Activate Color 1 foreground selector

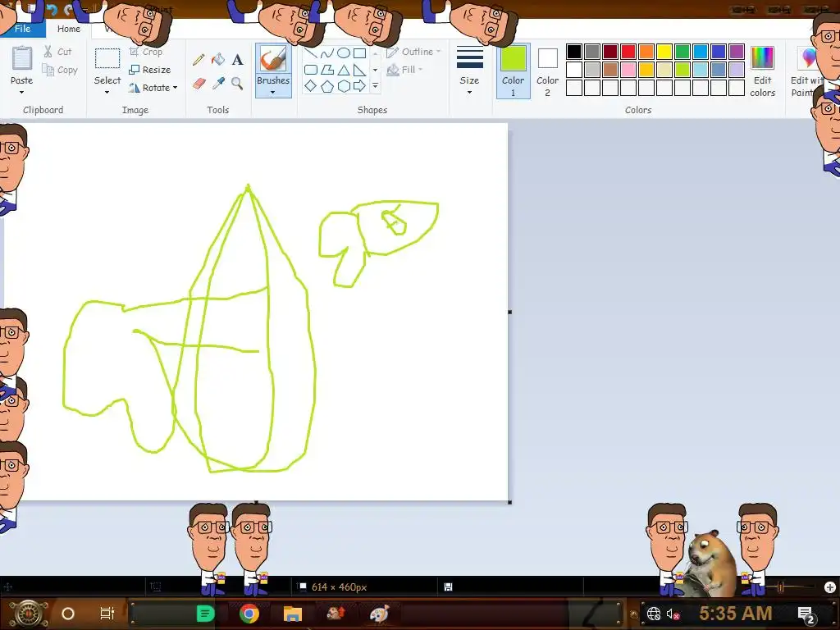[x=514, y=71]
